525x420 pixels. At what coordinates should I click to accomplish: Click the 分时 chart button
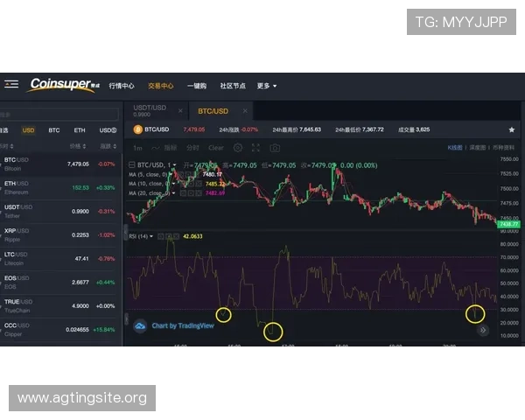192,148
